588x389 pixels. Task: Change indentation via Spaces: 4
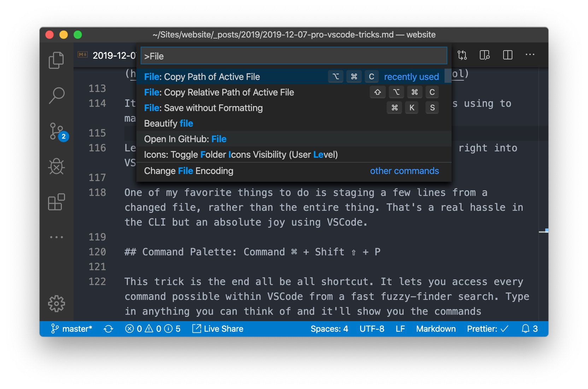click(x=329, y=329)
